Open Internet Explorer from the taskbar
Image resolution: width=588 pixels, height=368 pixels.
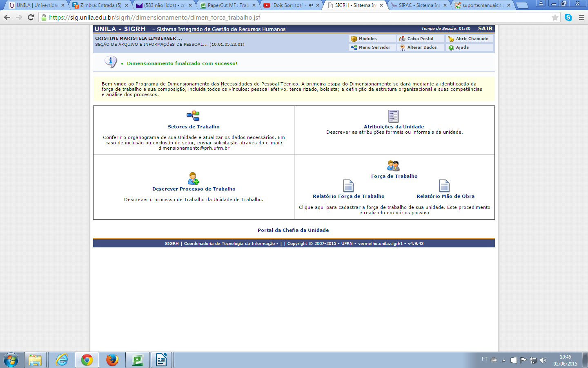[62, 360]
